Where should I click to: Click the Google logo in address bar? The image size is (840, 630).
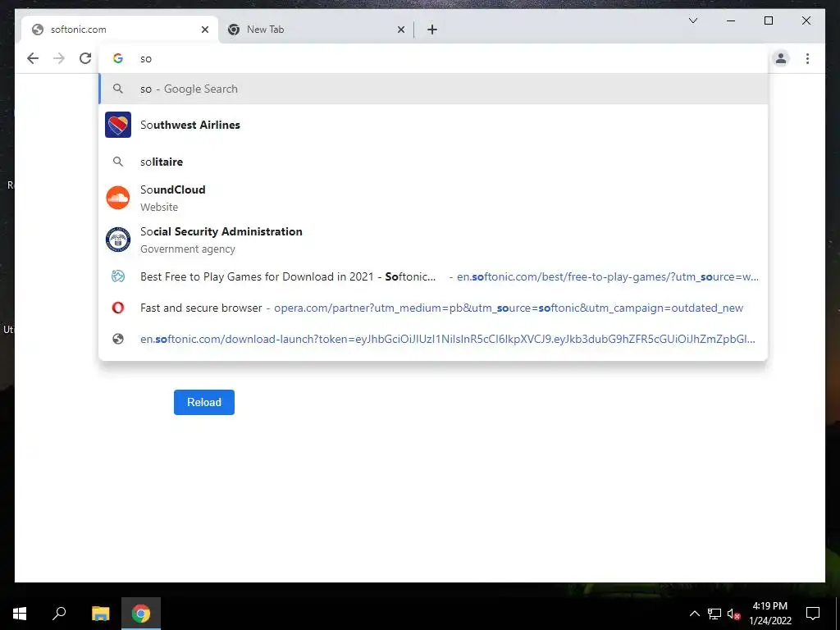[x=118, y=58]
